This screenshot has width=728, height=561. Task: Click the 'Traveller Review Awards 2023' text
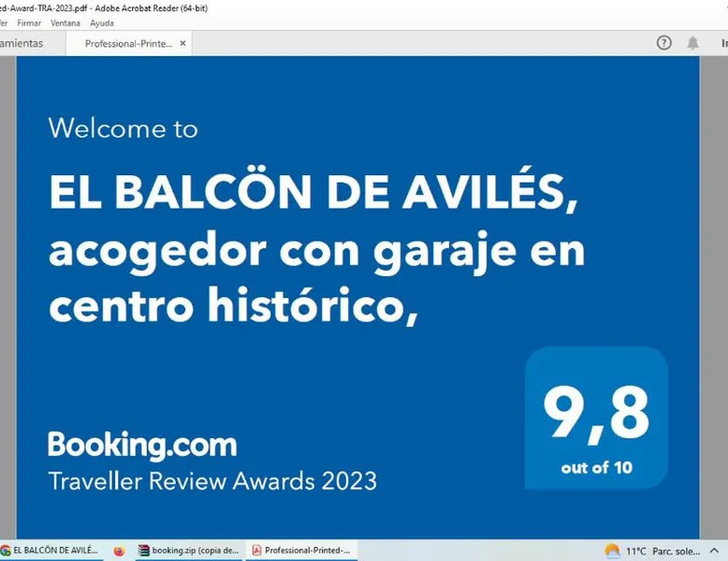pyautogui.click(x=212, y=480)
